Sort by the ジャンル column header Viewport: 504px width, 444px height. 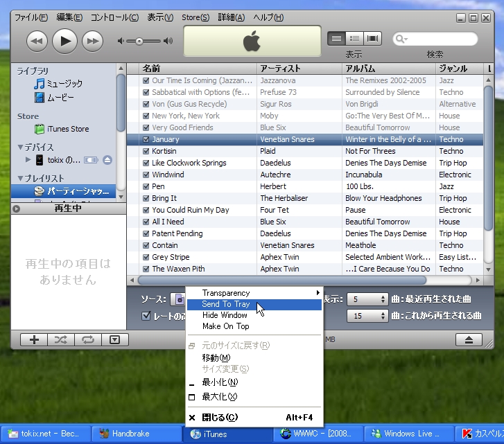[460, 69]
